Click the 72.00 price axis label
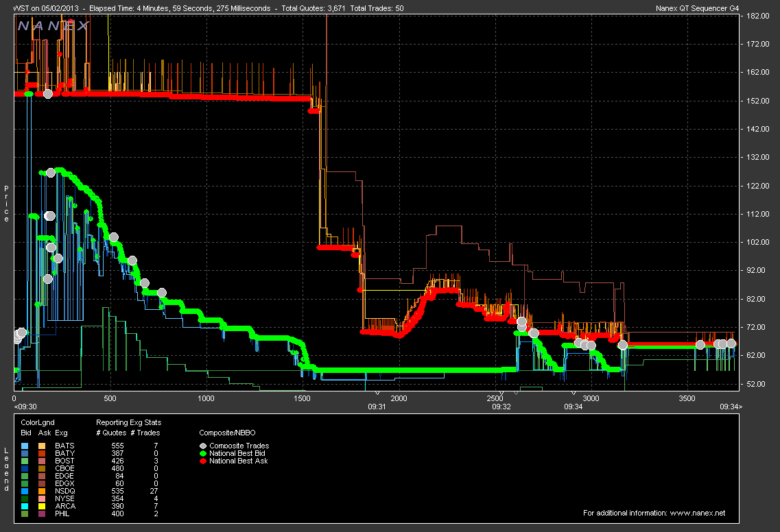The image size is (780, 532). coord(759,327)
